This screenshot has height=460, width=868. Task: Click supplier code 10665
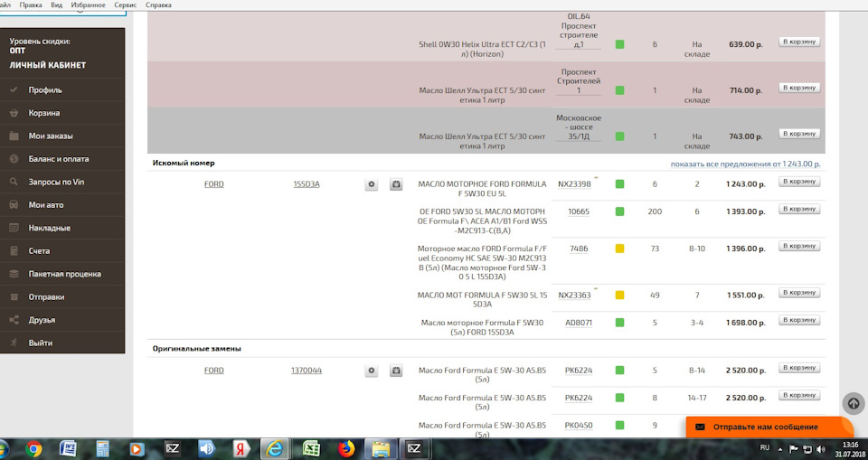coord(579,211)
